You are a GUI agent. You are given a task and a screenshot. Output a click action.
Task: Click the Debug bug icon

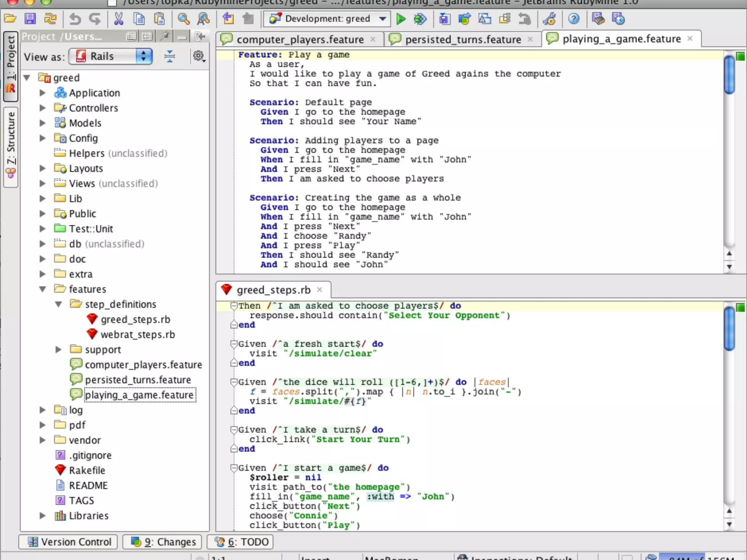[420, 19]
